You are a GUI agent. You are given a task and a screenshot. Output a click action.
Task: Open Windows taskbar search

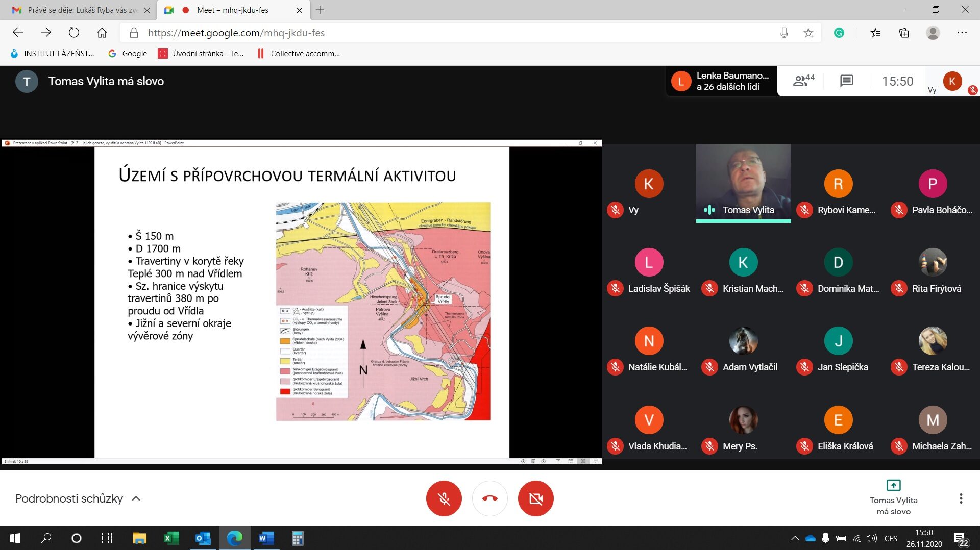46,538
